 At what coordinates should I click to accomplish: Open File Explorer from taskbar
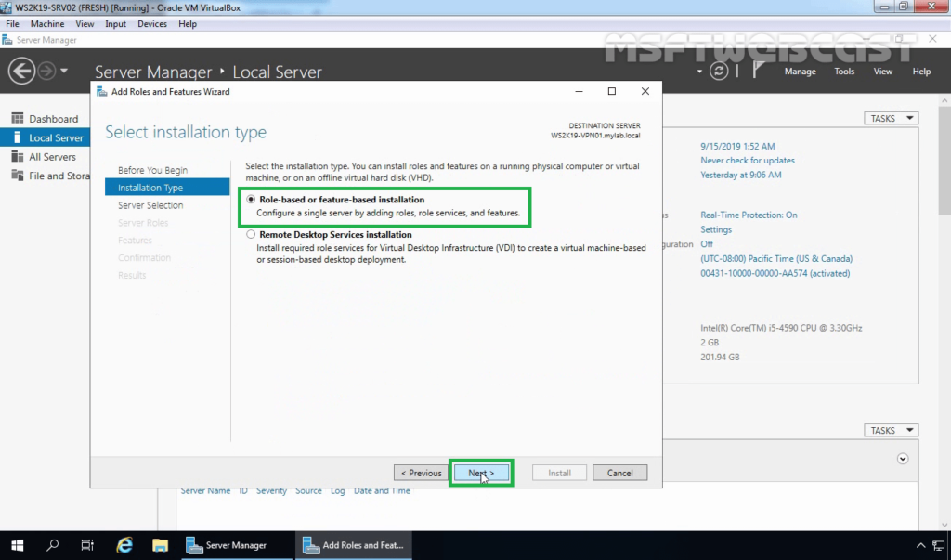click(160, 545)
